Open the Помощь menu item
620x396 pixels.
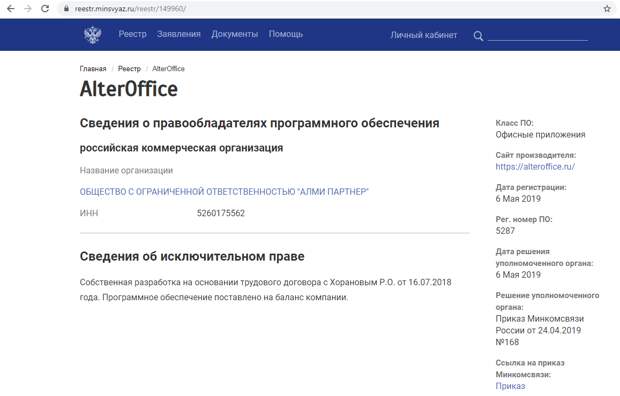[286, 34]
